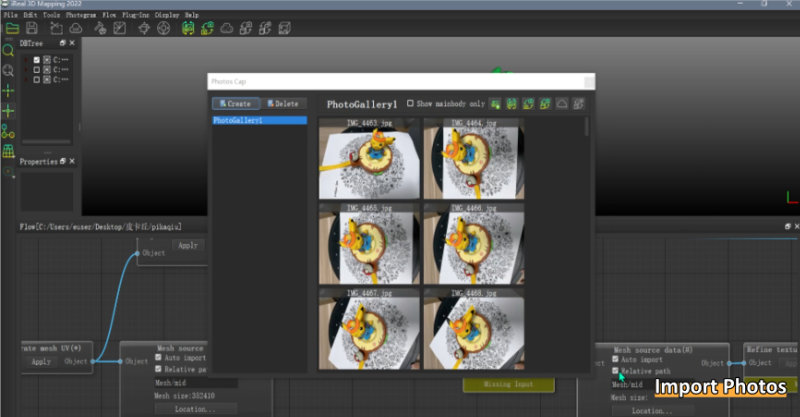Open the Photogram menu
This screenshot has height=417, width=800.
click(x=81, y=15)
